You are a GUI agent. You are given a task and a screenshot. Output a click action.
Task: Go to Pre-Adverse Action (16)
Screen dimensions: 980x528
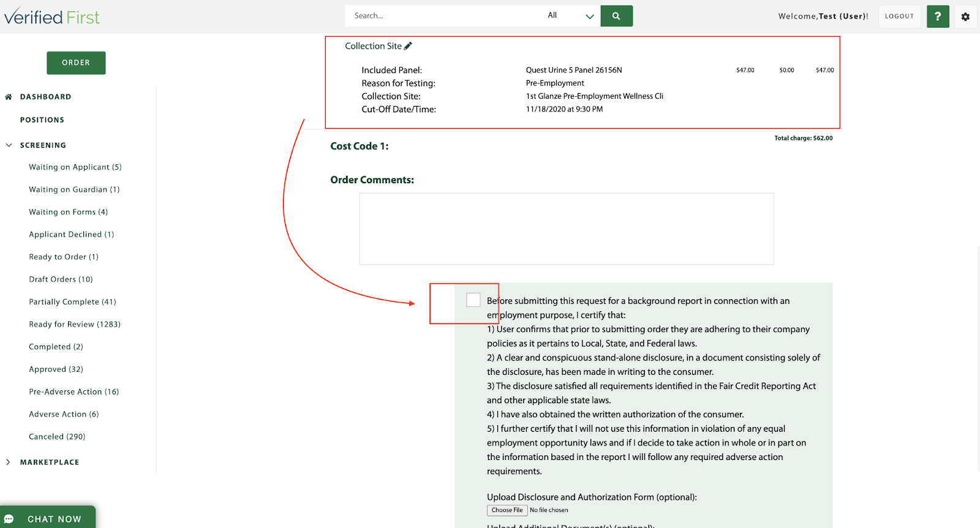[73, 391]
